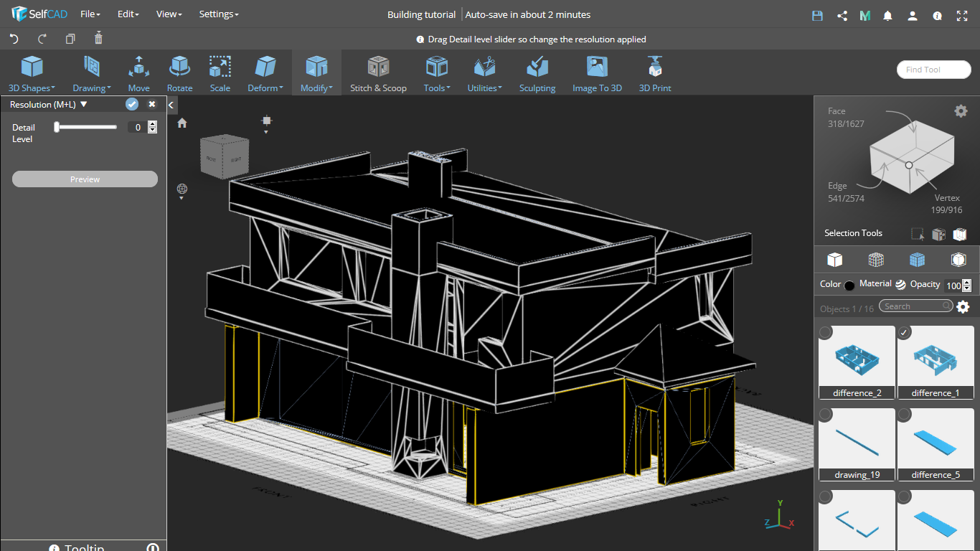Switch to solid shading view mode
This screenshot has height=551, width=980.
point(834,259)
